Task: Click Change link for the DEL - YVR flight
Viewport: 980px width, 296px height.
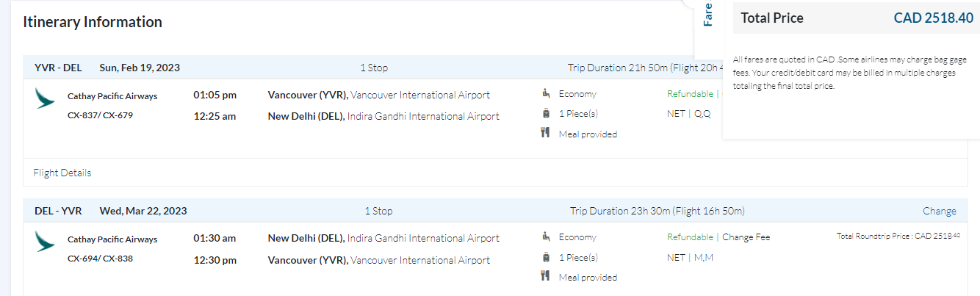Action: (x=940, y=211)
